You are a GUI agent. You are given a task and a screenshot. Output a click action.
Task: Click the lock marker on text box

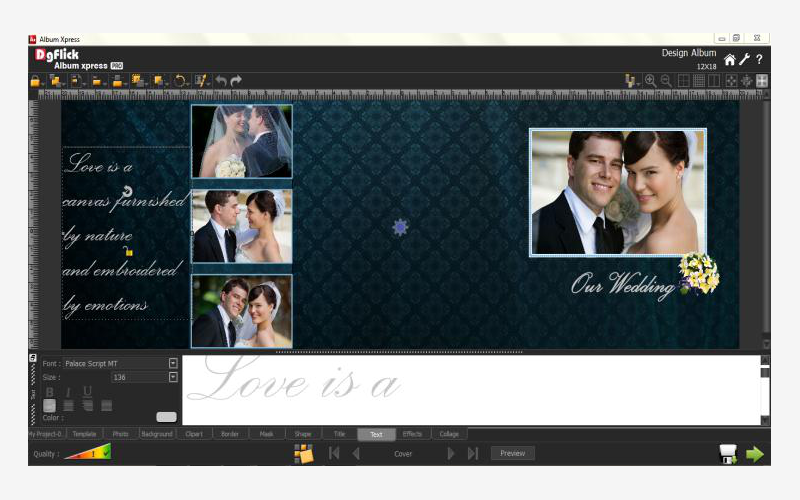coord(128,251)
